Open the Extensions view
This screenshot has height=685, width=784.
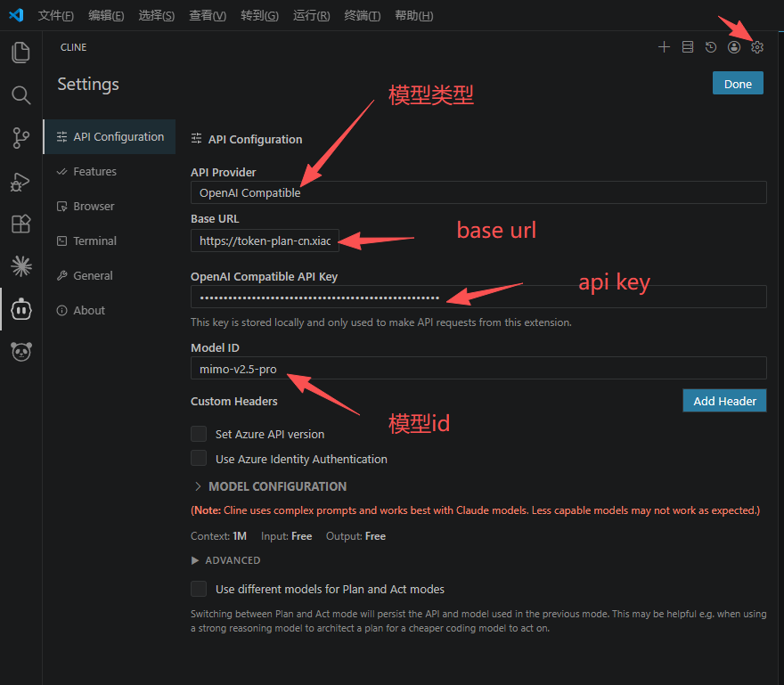click(x=20, y=224)
